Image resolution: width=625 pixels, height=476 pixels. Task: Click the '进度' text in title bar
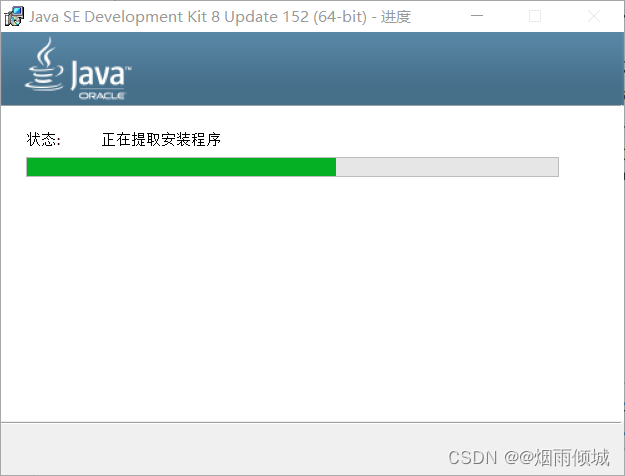(x=395, y=17)
